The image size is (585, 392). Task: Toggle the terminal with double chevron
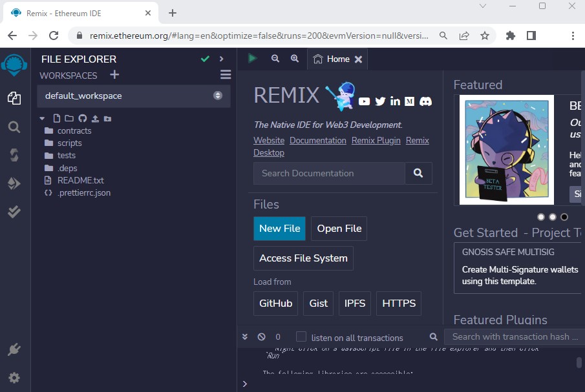coord(245,337)
